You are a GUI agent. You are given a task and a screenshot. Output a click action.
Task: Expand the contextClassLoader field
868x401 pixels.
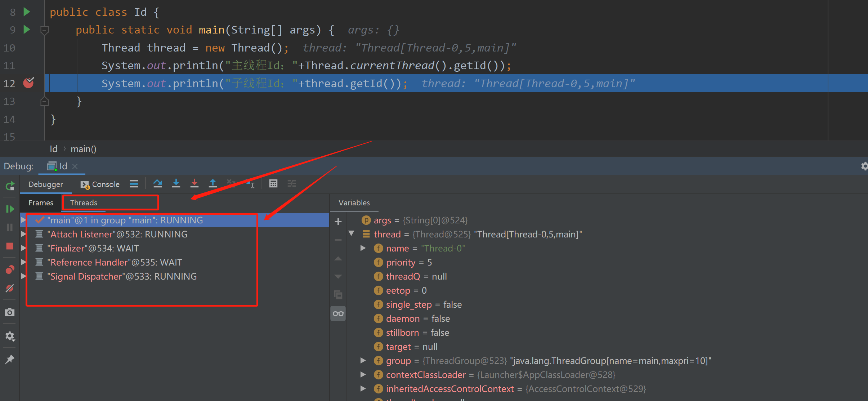(363, 374)
